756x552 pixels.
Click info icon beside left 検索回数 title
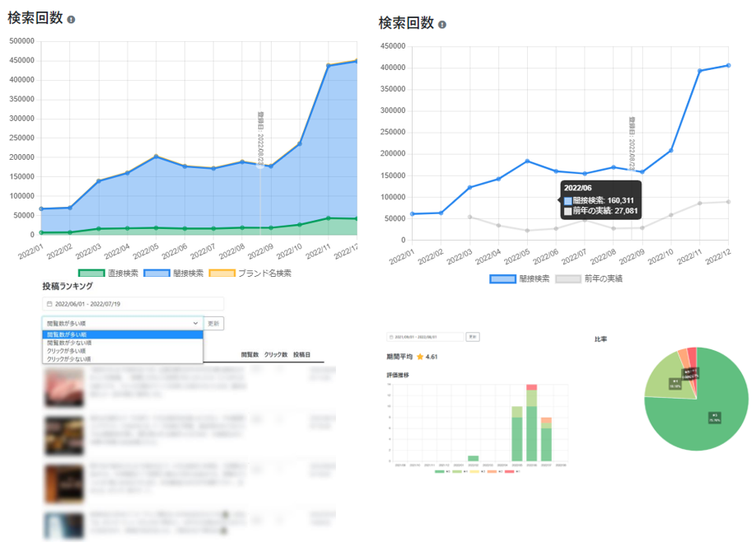point(71,20)
